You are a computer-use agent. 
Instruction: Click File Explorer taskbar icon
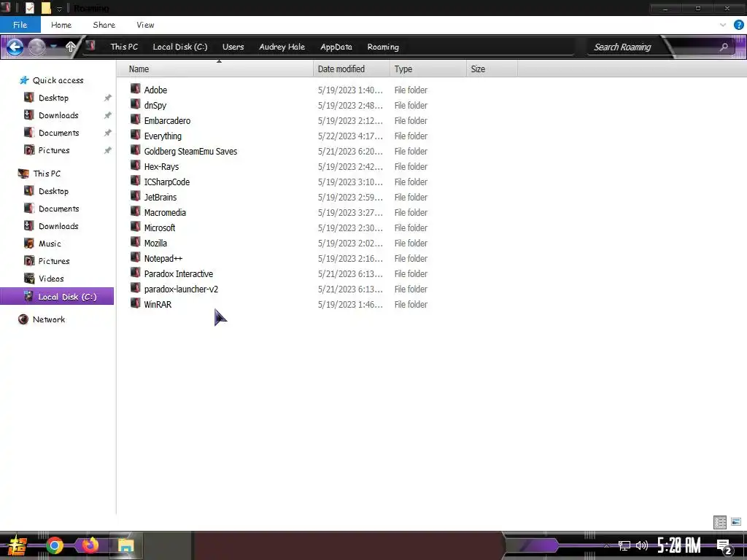[125, 545]
